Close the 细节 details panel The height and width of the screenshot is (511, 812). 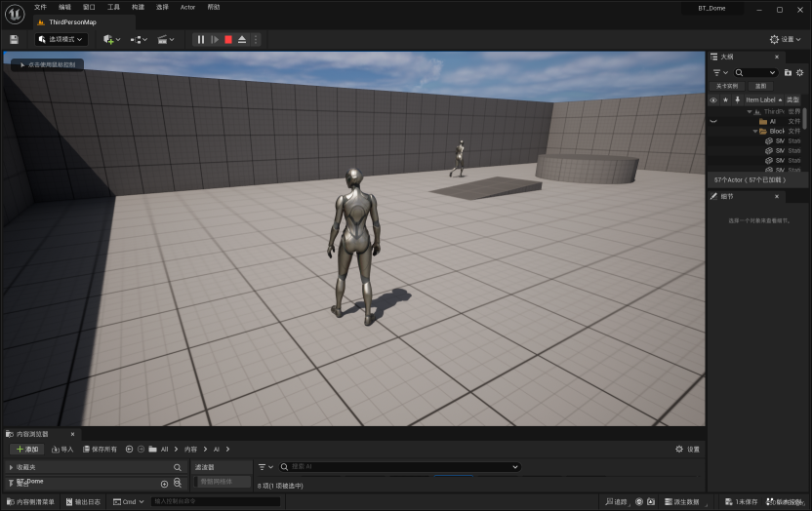776,197
